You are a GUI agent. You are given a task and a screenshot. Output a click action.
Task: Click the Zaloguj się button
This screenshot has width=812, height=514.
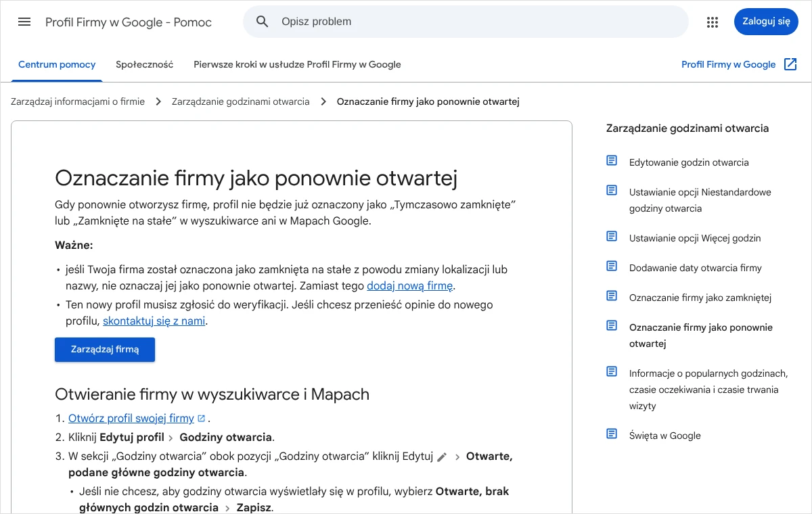[x=766, y=22]
